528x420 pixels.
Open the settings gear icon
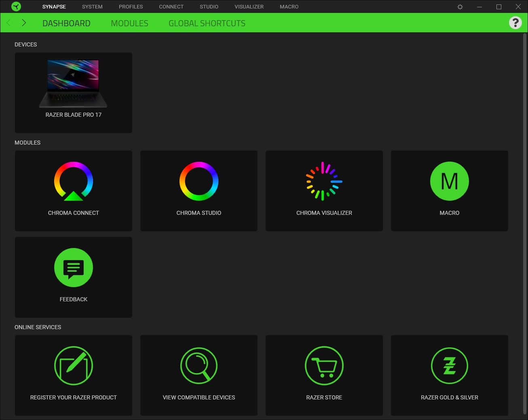460,7
